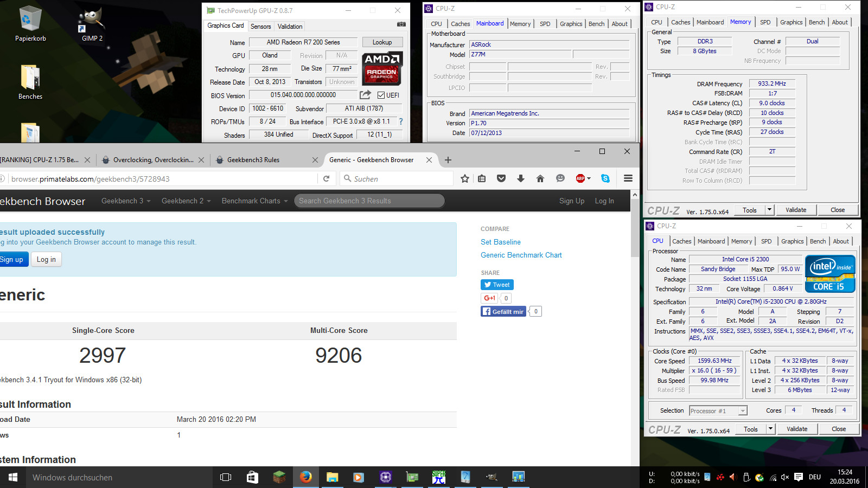Open the Benches folder on the desktop
Image resolution: width=868 pixels, height=488 pixels.
pyautogui.click(x=30, y=82)
